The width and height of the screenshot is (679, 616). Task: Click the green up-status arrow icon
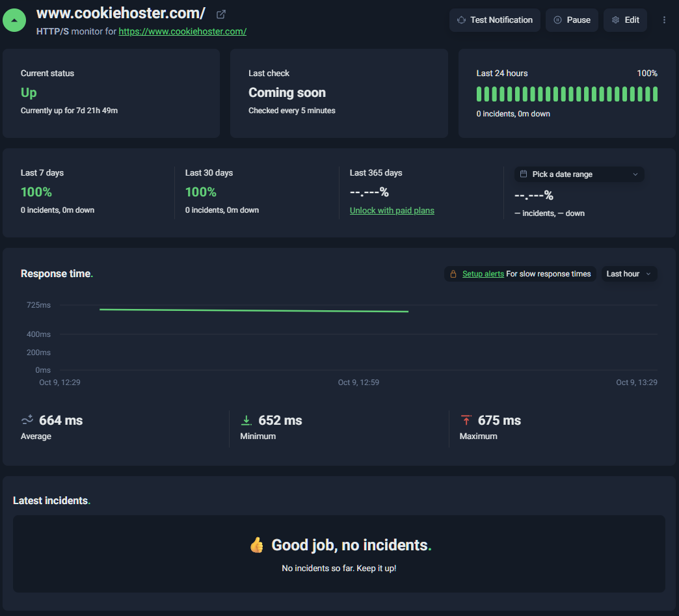14,20
